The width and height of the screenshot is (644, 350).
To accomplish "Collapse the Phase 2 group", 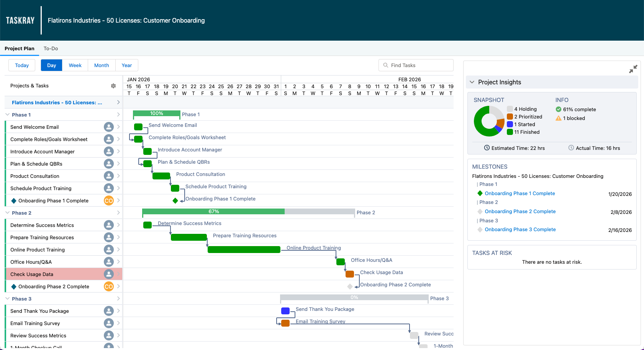I will 7,213.
